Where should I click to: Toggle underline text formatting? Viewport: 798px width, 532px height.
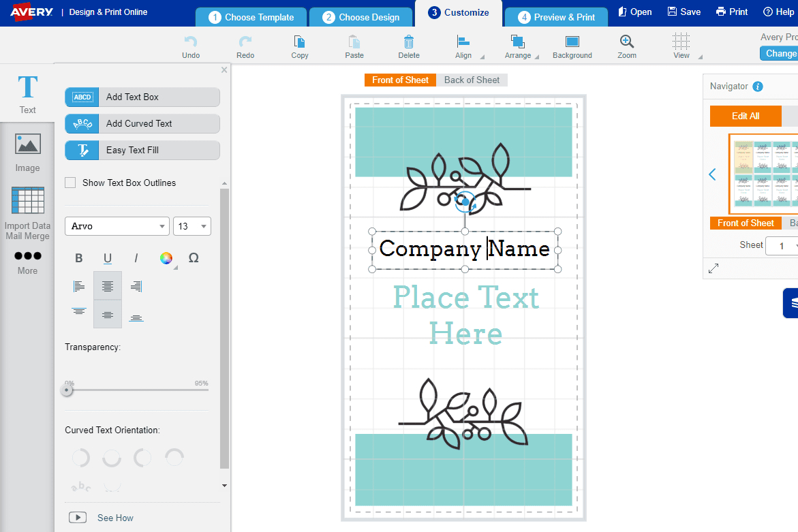click(108, 258)
